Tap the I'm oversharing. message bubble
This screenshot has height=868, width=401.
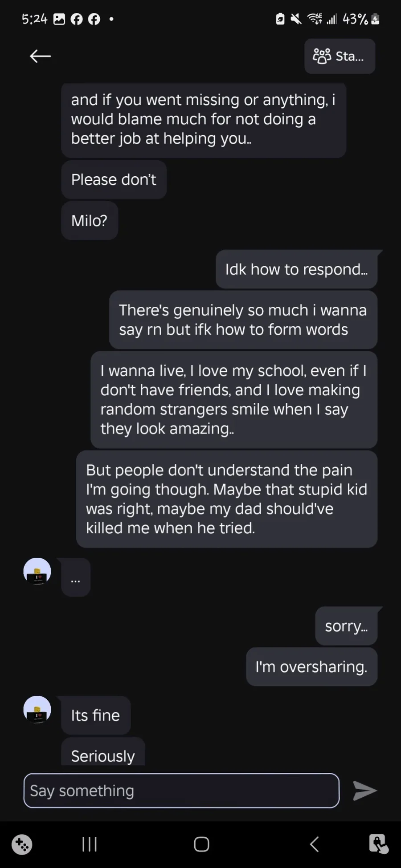[x=311, y=667]
